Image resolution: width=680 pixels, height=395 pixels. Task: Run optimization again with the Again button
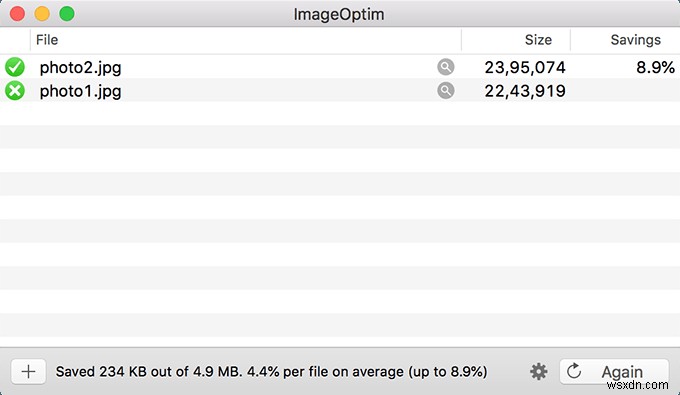pos(614,372)
